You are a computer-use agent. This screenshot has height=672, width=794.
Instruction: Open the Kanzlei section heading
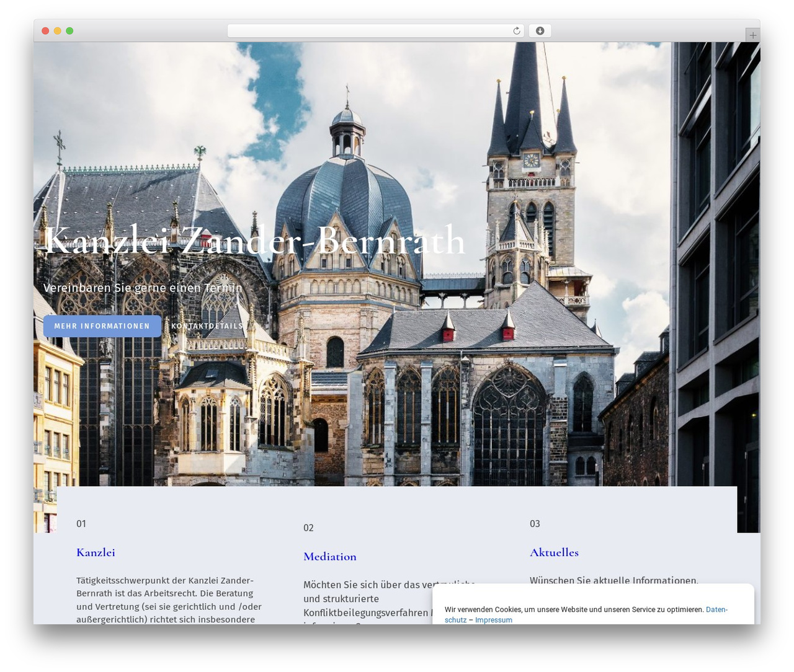click(96, 552)
